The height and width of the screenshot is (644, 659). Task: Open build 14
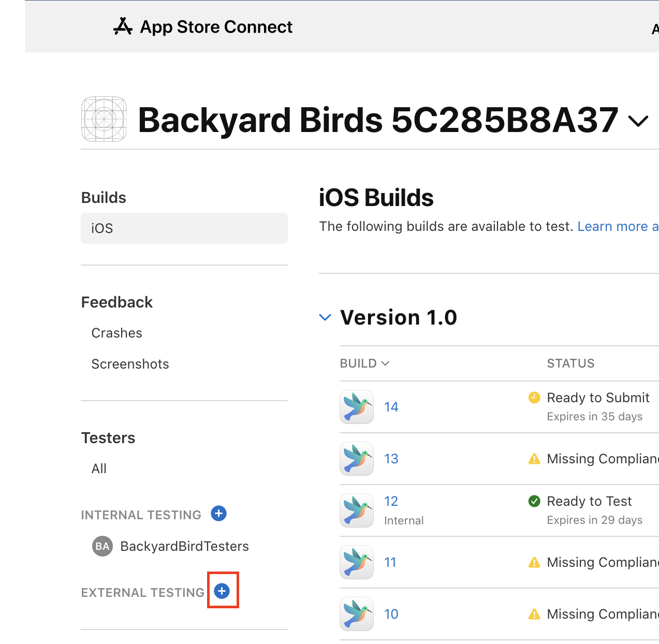(x=391, y=407)
